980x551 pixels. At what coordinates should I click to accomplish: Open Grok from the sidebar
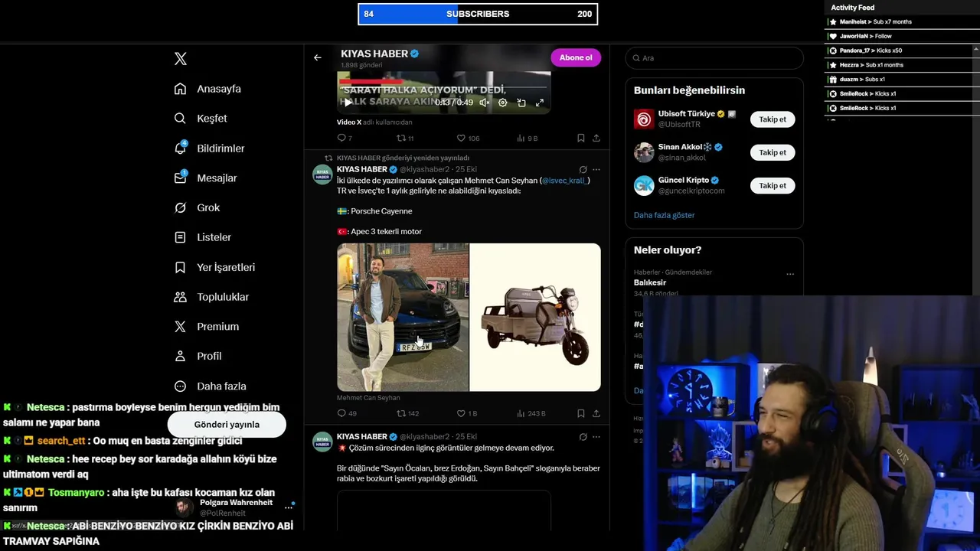click(197, 208)
